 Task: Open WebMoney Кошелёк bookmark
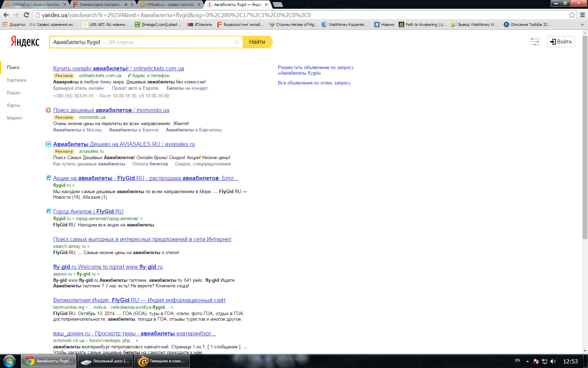click(345, 25)
